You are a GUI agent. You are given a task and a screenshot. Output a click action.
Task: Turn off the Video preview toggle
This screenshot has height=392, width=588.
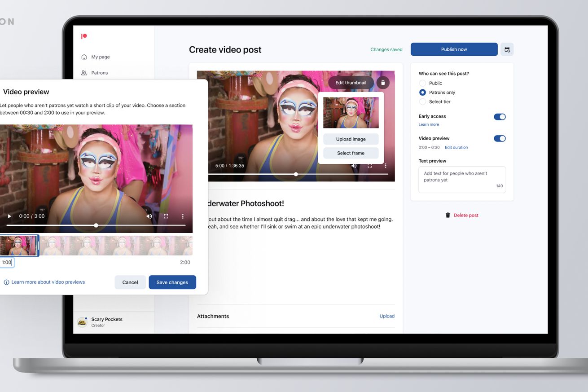(500, 138)
